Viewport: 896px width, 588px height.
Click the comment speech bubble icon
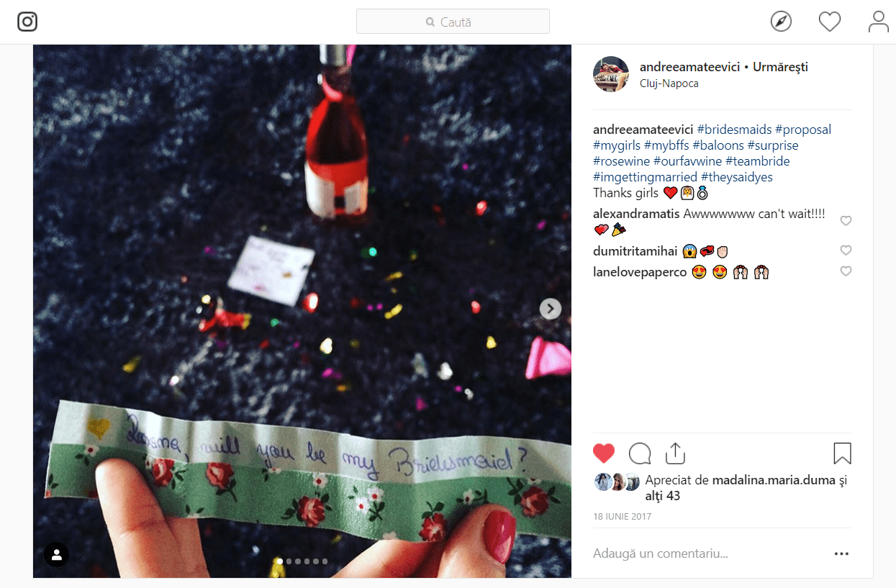click(640, 453)
